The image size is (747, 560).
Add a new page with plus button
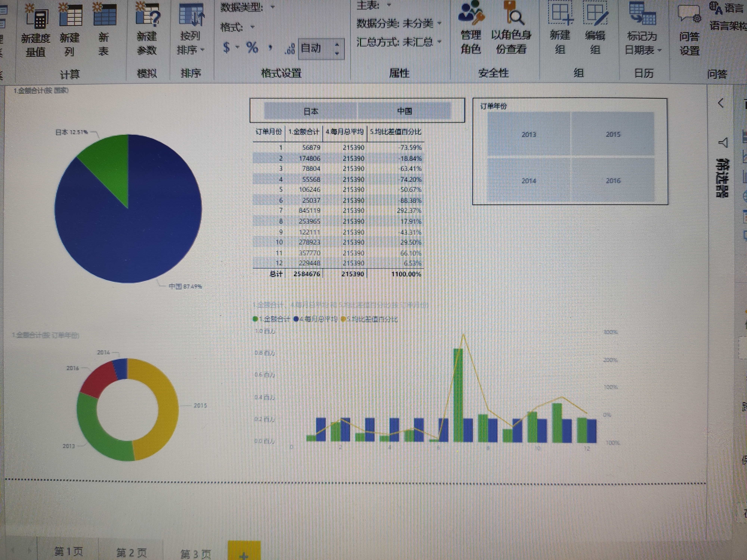tap(244, 554)
